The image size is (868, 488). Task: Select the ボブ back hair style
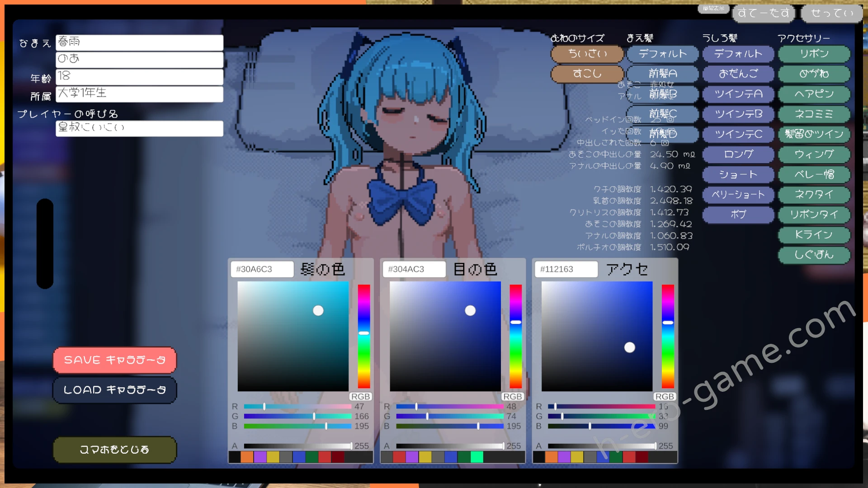click(x=738, y=215)
